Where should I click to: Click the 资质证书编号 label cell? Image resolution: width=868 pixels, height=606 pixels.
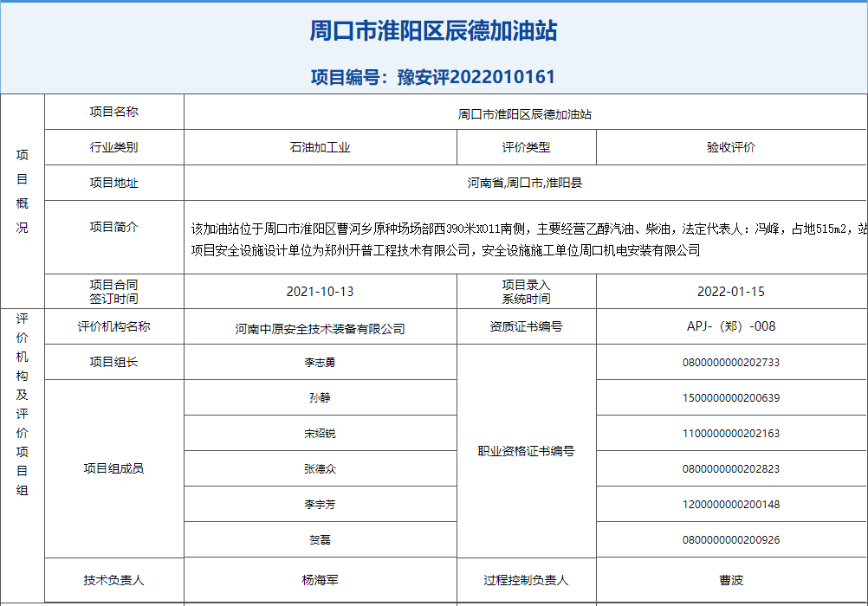tap(527, 326)
